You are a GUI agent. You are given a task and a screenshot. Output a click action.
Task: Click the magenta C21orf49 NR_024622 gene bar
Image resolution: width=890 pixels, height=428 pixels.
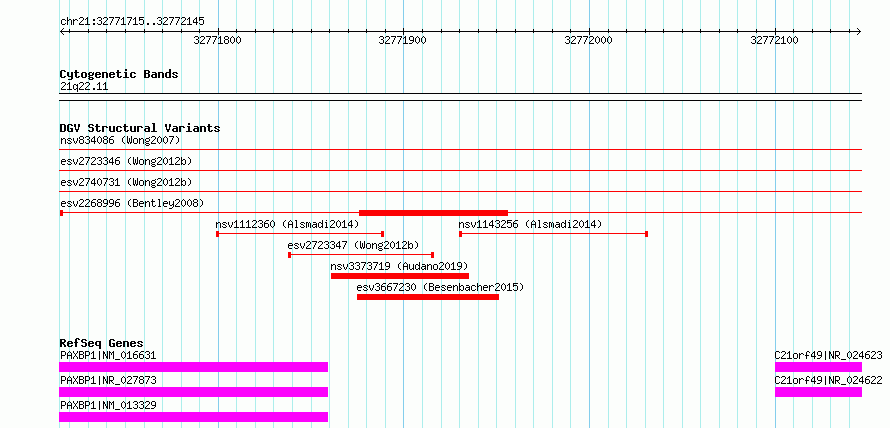[x=818, y=392]
